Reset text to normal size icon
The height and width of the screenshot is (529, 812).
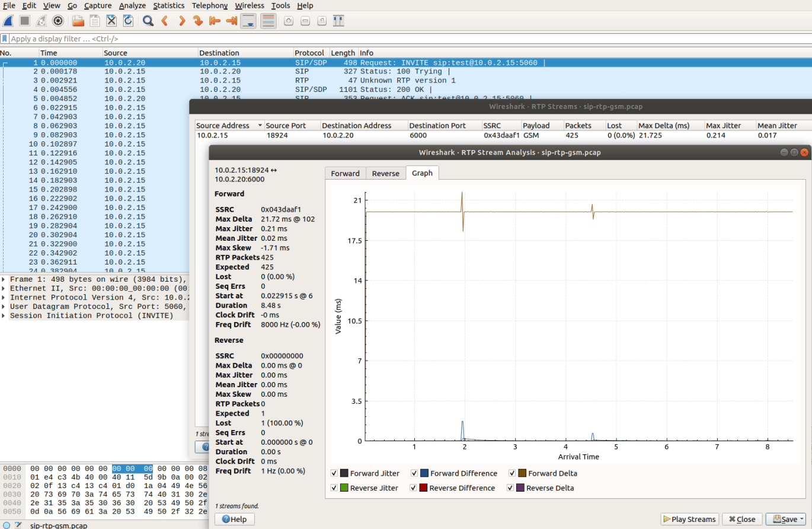[x=322, y=21]
